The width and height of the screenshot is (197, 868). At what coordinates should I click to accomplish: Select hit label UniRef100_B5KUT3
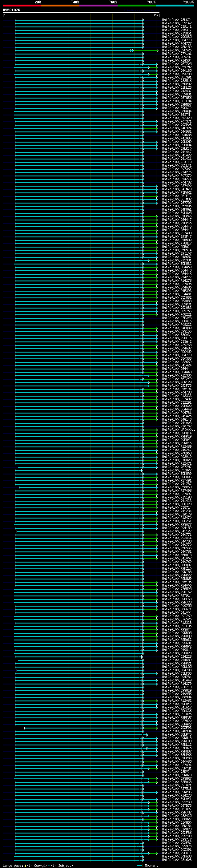[x=176, y=555]
